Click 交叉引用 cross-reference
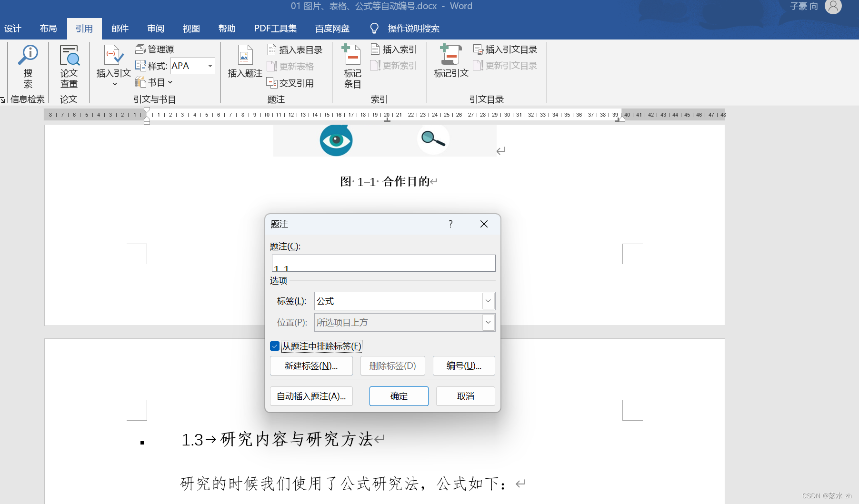Screen dimensions: 859x504 click(290, 83)
